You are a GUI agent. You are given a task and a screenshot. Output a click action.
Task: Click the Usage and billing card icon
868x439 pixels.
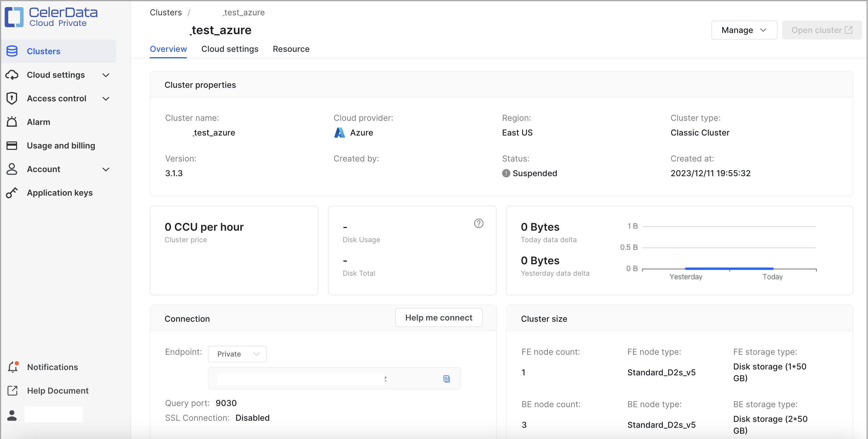point(12,146)
